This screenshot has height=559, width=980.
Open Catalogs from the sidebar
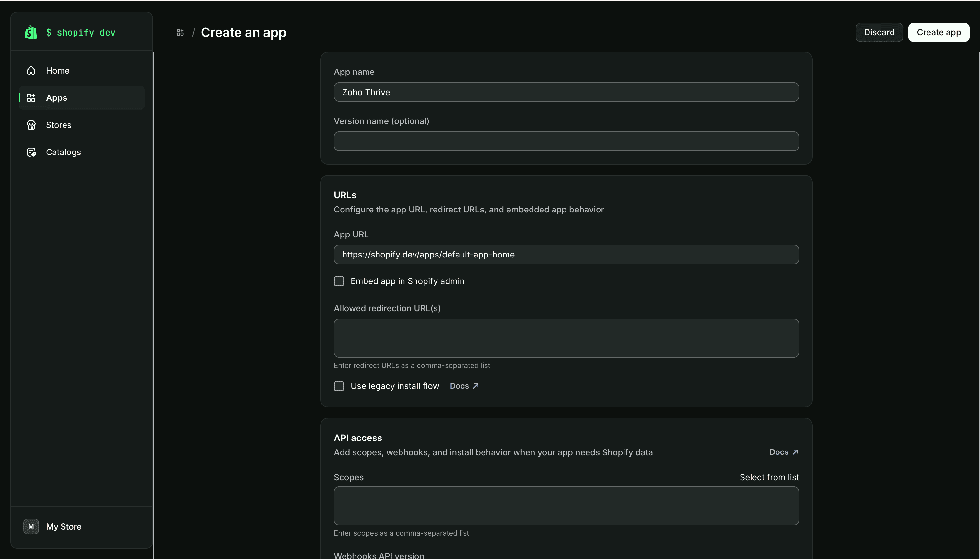click(81, 153)
